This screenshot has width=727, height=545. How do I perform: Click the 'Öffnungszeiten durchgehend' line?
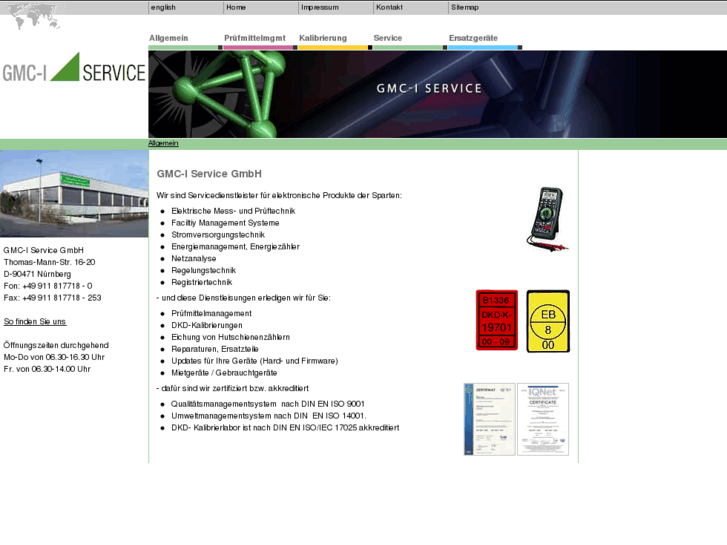click(56, 345)
